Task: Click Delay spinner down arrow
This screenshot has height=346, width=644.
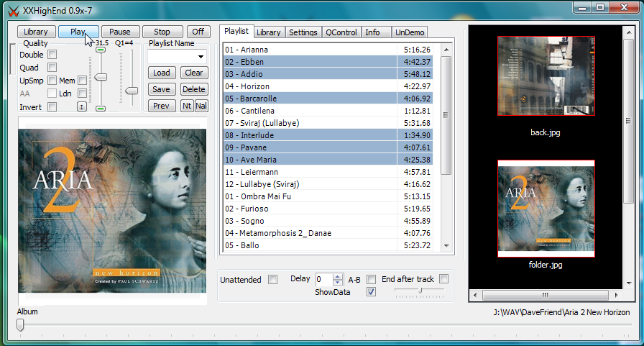Action: point(338,283)
